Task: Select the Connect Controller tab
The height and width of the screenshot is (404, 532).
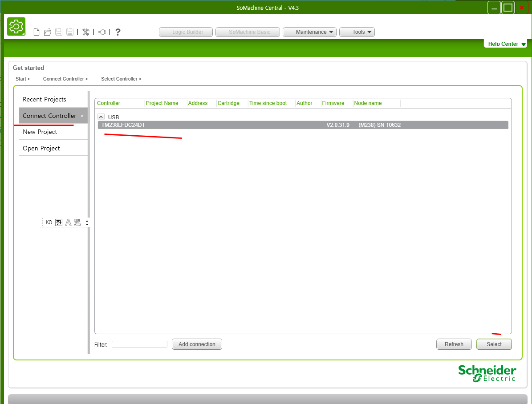Action: pos(53,116)
